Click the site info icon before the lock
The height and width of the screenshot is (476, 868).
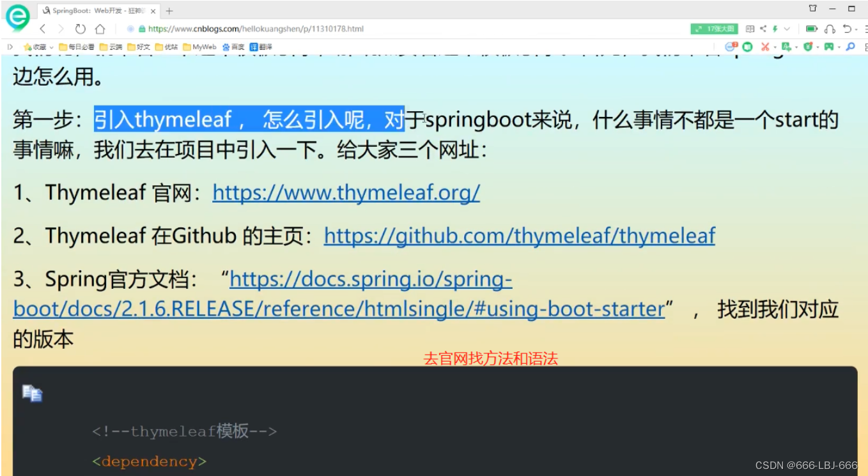tap(130, 29)
